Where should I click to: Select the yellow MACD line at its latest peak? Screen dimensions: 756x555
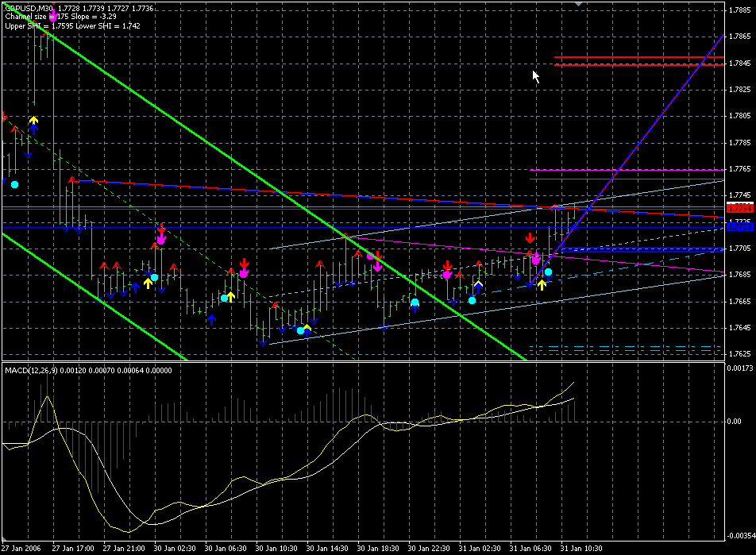click(573, 383)
